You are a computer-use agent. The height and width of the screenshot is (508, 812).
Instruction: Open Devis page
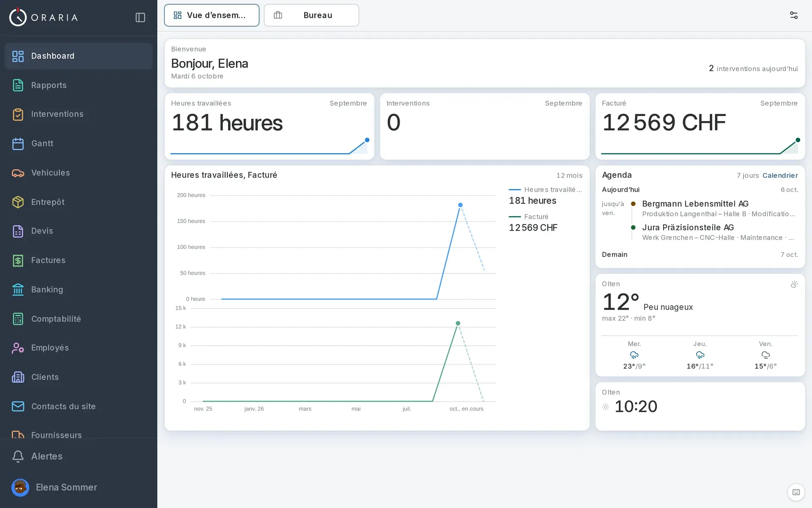(x=79, y=231)
